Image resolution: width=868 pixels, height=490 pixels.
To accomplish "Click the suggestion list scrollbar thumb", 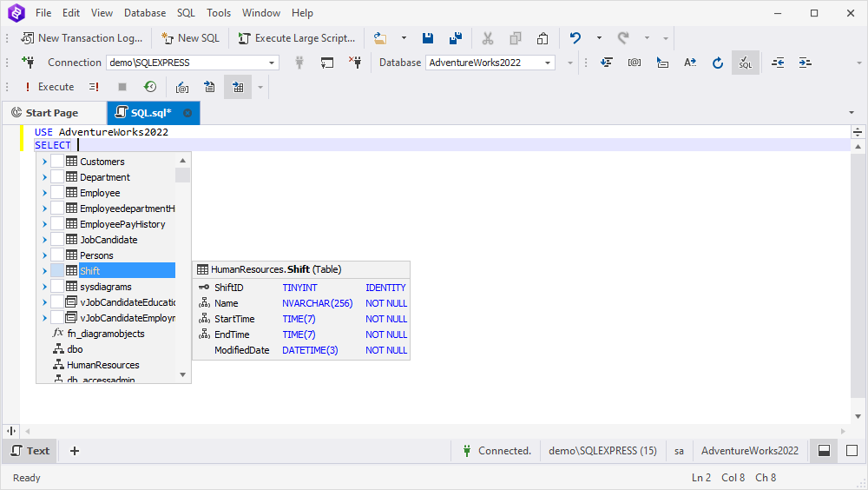I will point(182,175).
